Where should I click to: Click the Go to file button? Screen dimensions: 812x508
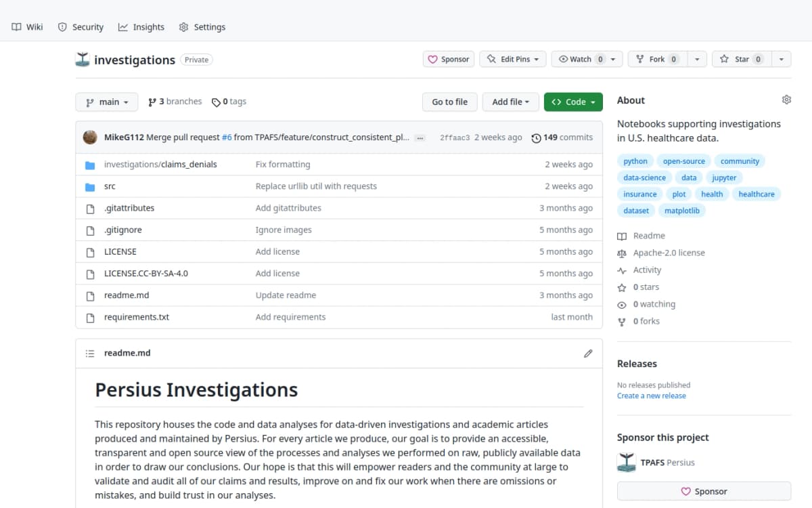(x=449, y=102)
